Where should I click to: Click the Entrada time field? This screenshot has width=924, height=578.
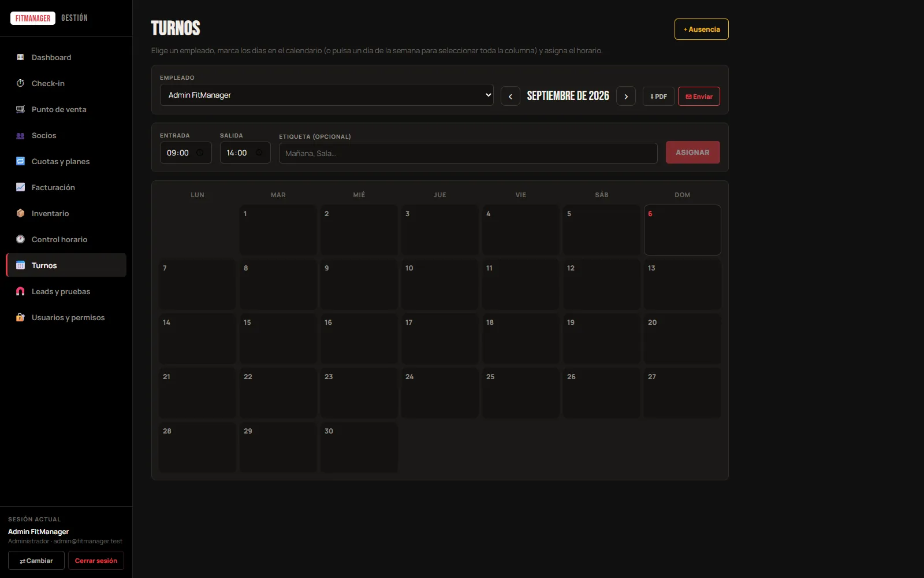(x=186, y=153)
